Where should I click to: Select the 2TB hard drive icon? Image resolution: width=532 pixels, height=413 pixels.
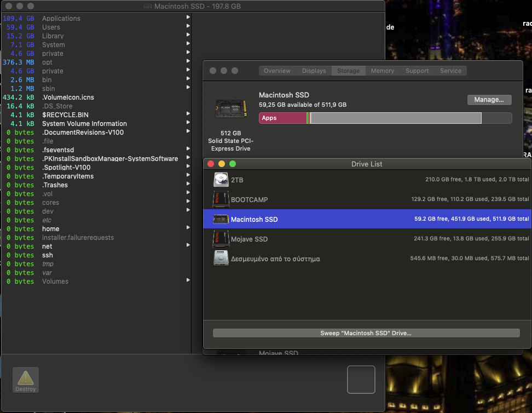221,180
